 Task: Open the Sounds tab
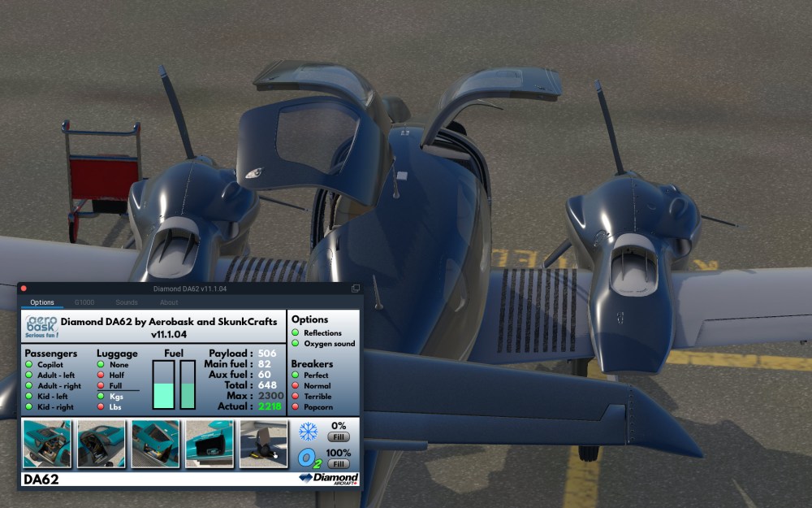coord(127,302)
